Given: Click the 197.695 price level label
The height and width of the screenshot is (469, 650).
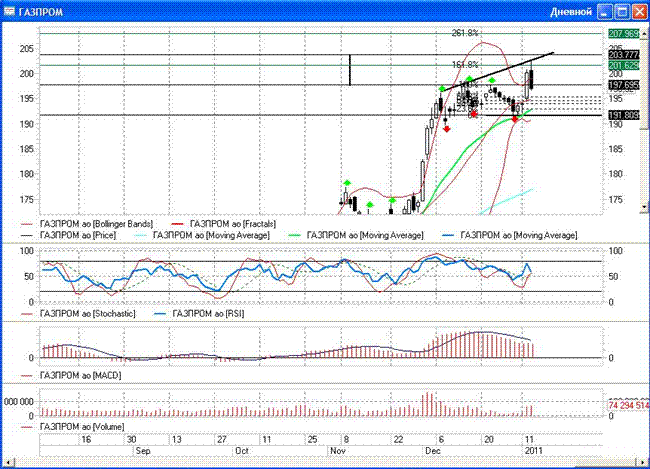Looking at the screenshot, I should pos(624,85).
